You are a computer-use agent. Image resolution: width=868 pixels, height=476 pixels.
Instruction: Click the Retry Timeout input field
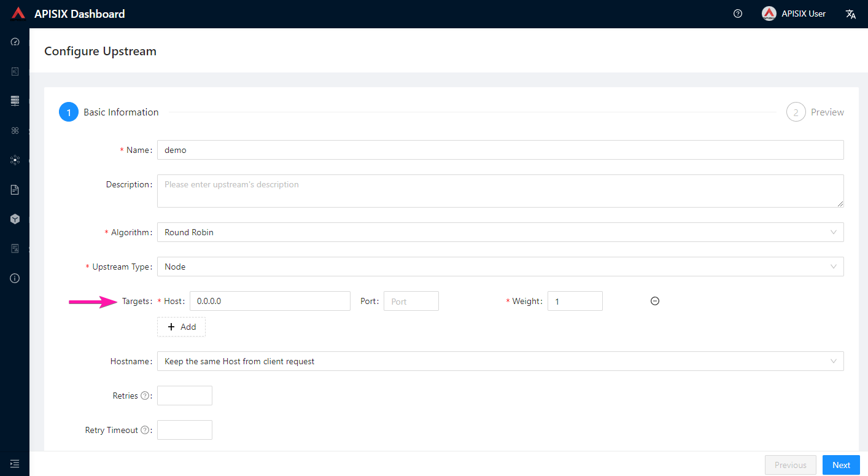[x=185, y=430]
